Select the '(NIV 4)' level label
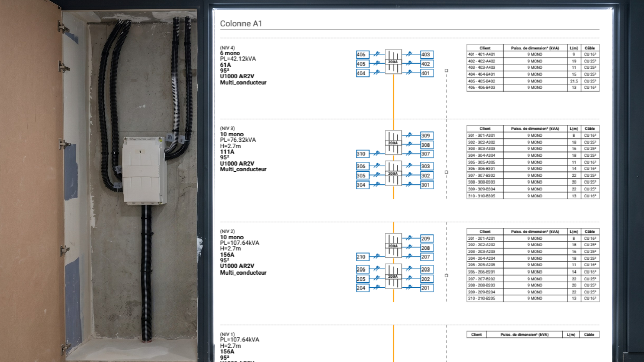Image resolution: width=644 pixels, height=362 pixels. click(x=227, y=48)
